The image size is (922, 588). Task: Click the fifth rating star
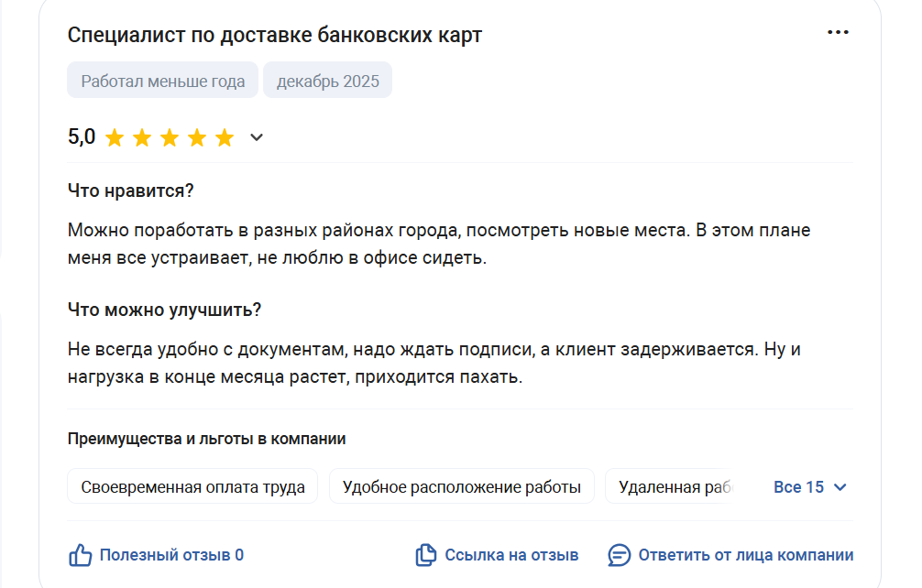[225, 138]
